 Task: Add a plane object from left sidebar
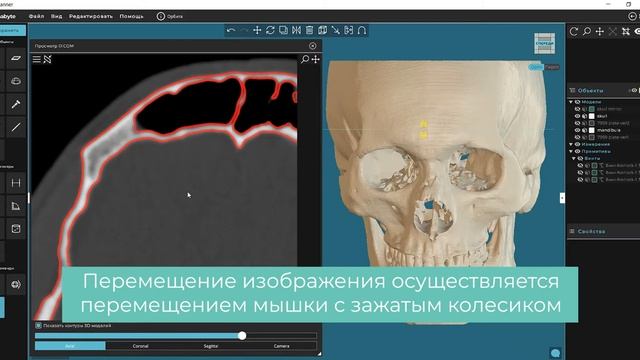(16, 58)
